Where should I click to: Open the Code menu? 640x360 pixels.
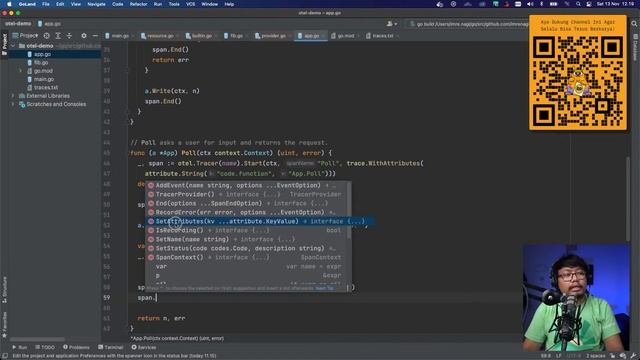point(118,4)
